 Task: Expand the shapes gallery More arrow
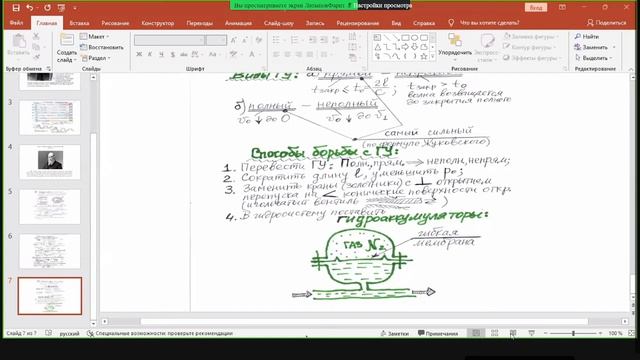click(433, 57)
